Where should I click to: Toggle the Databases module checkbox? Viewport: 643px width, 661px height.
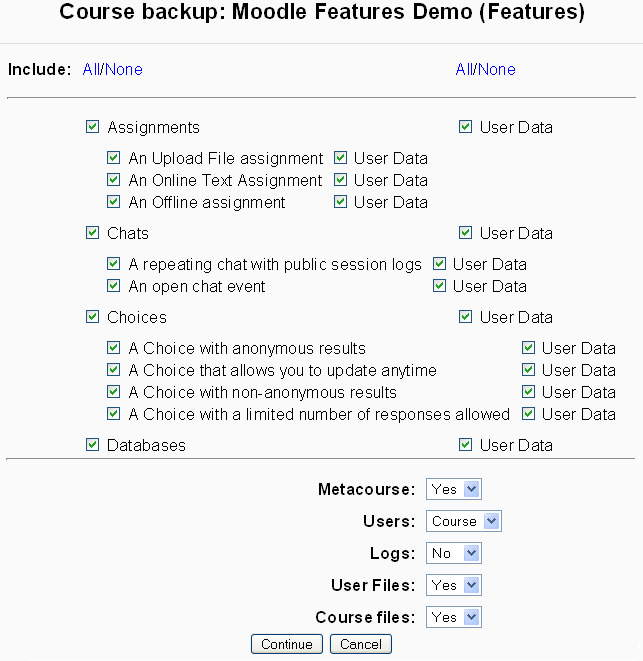[x=93, y=445]
